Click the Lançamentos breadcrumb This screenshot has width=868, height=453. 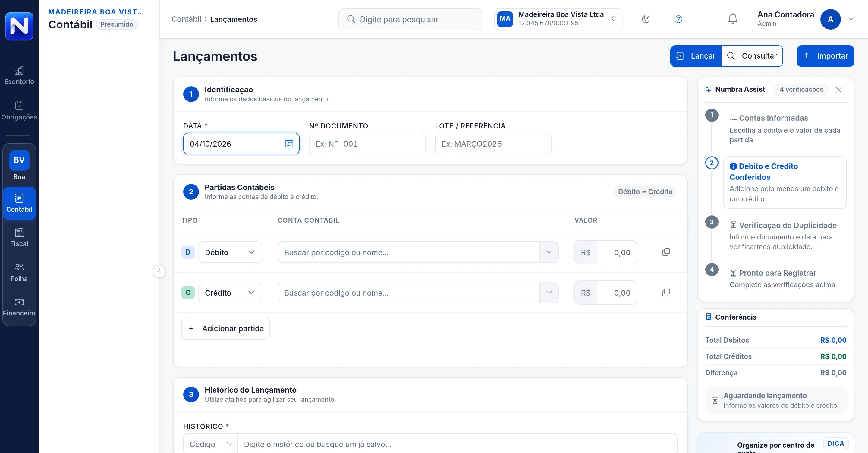pyautogui.click(x=234, y=19)
